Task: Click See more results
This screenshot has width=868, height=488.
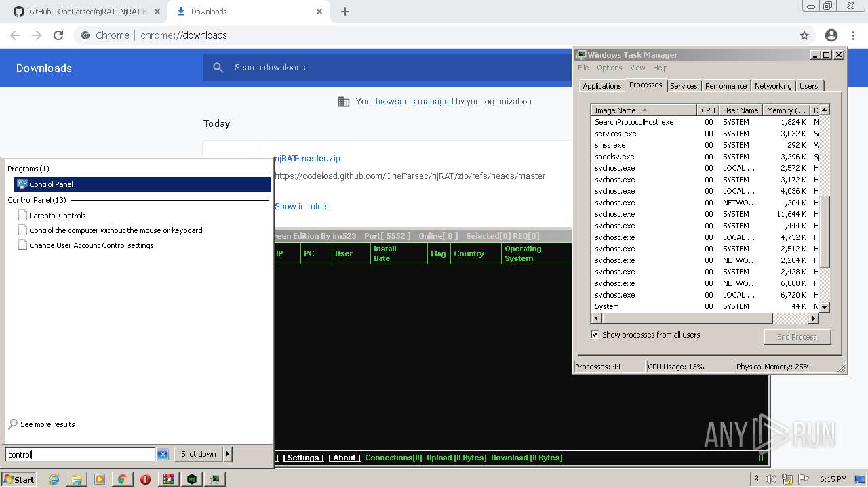Action: tap(47, 424)
